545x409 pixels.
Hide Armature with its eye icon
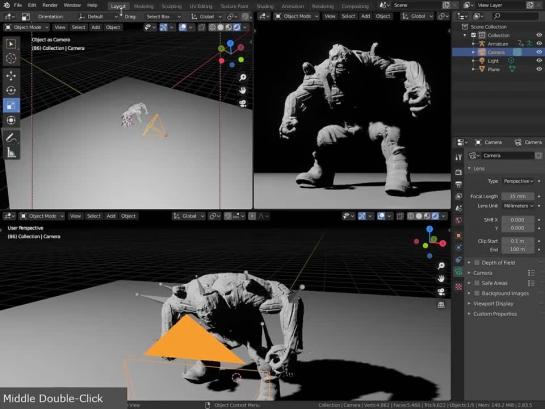[x=539, y=44]
